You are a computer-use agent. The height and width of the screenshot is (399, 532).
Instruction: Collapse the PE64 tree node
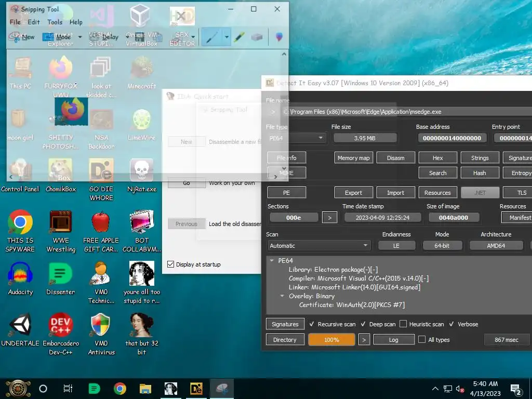[x=272, y=261]
